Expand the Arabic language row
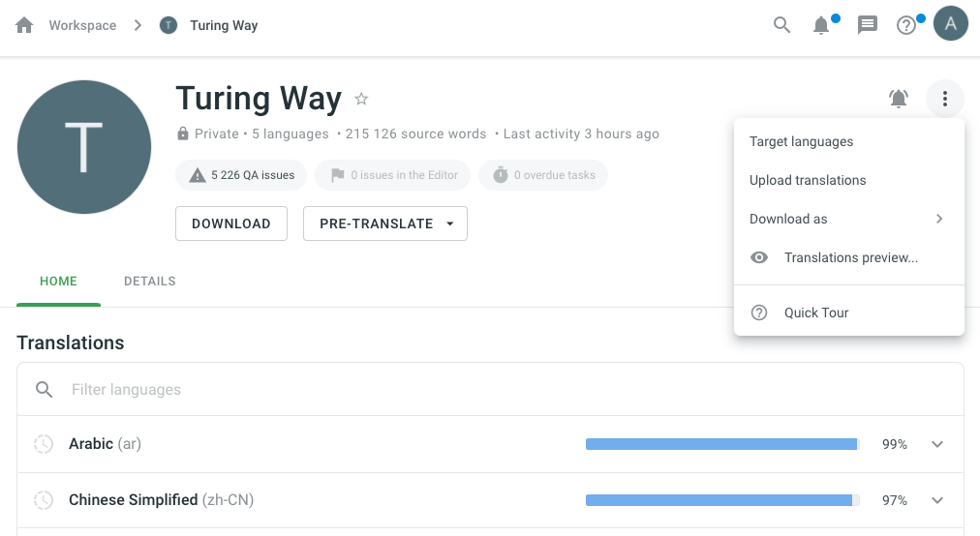The height and width of the screenshot is (536, 980). point(936,444)
